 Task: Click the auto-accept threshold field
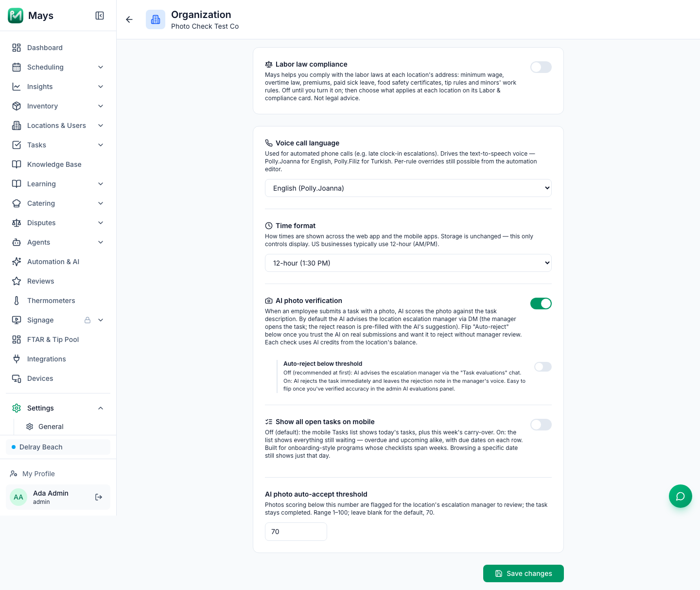pyautogui.click(x=296, y=532)
